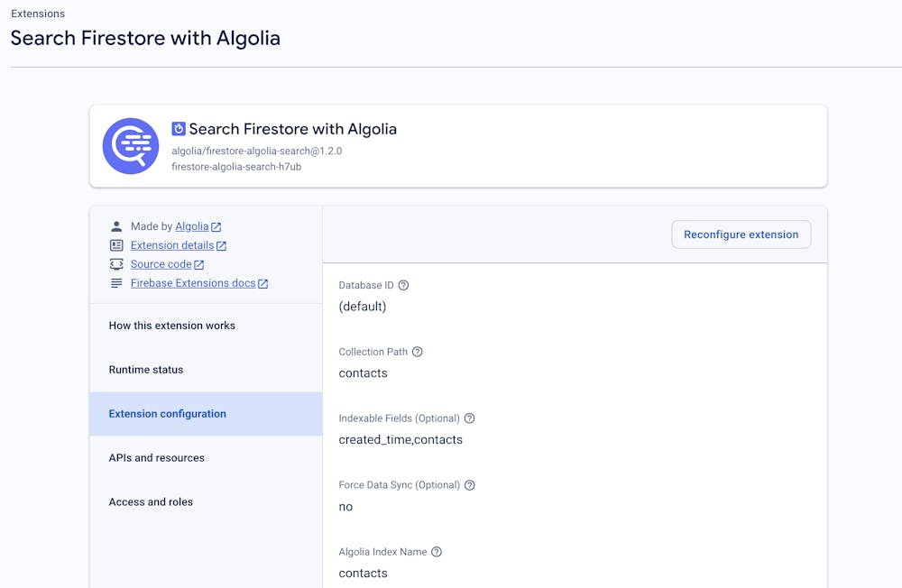902x588 pixels.
Task: Select the Access and roles tab
Action: (151, 501)
